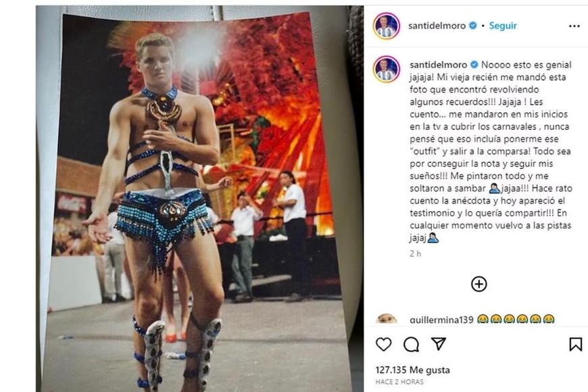Like the post with the heart icon
The width and height of the screenshot is (588, 392).
point(383,344)
